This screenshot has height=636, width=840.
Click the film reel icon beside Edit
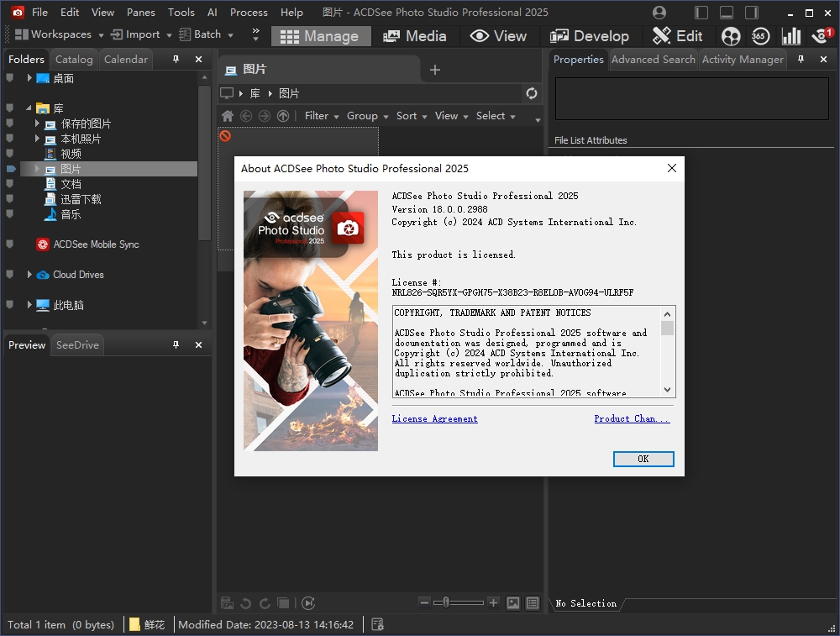(731, 36)
